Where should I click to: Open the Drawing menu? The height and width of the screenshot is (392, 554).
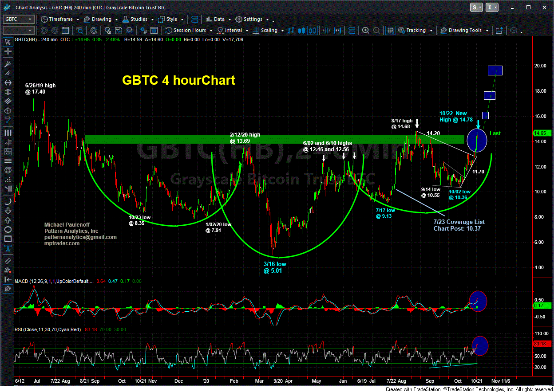tap(97, 19)
